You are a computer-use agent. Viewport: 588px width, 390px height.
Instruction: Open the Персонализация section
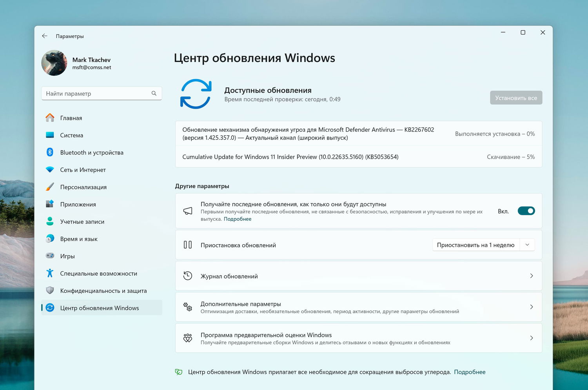(102, 187)
